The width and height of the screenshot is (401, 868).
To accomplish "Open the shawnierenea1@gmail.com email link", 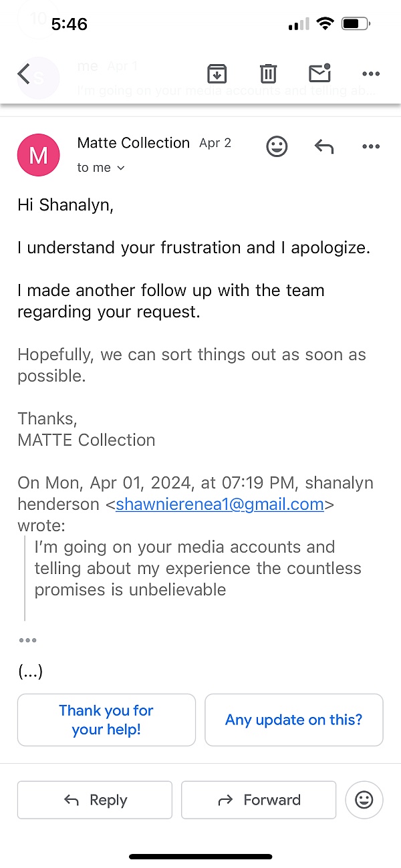I will [220, 504].
